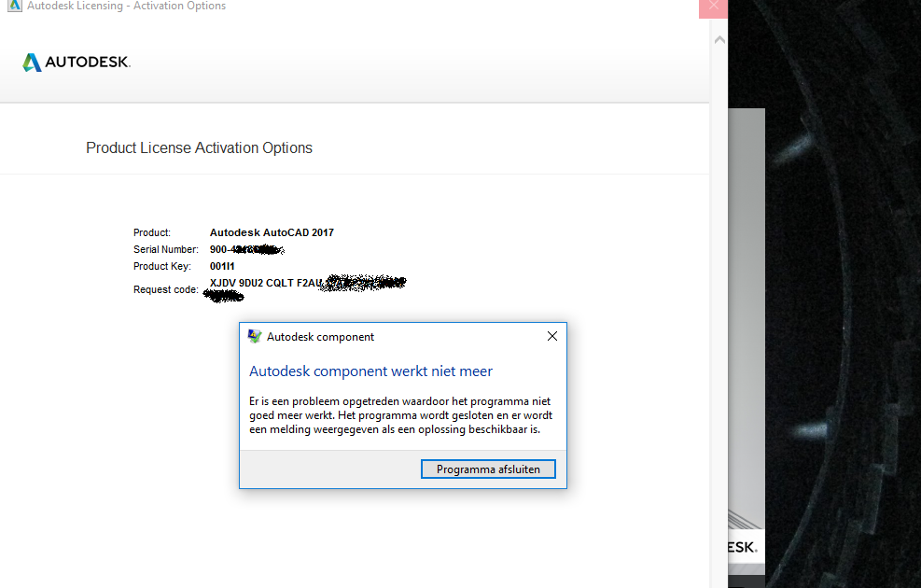
Task: Select the request code XJDV 9DU2 CQLT F2AU
Action: tap(266, 283)
